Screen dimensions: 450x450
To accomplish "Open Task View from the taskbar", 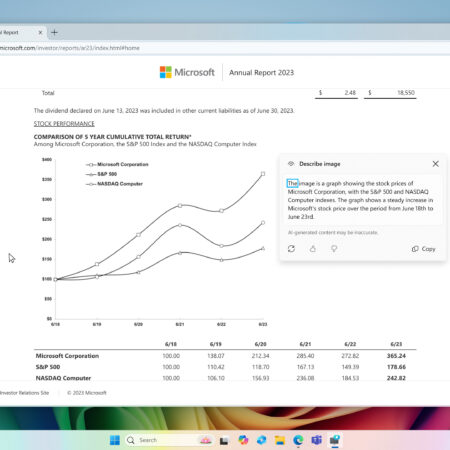I will pyautogui.click(x=224, y=441).
